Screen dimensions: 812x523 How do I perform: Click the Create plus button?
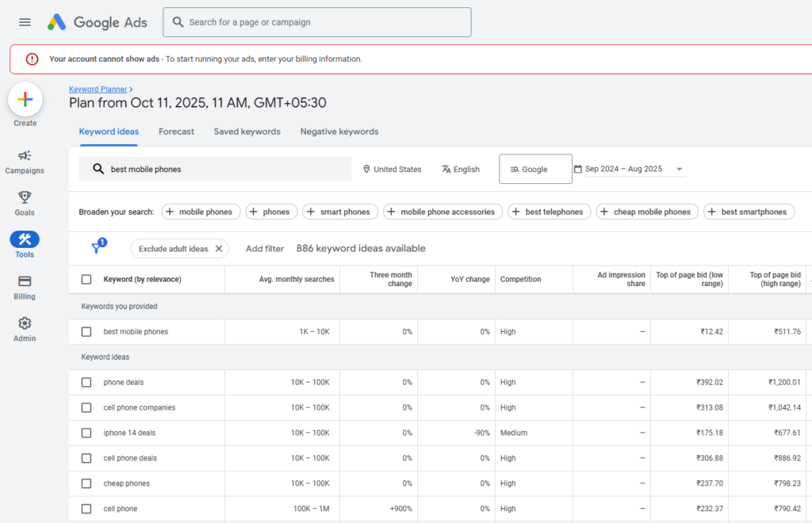click(x=25, y=99)
